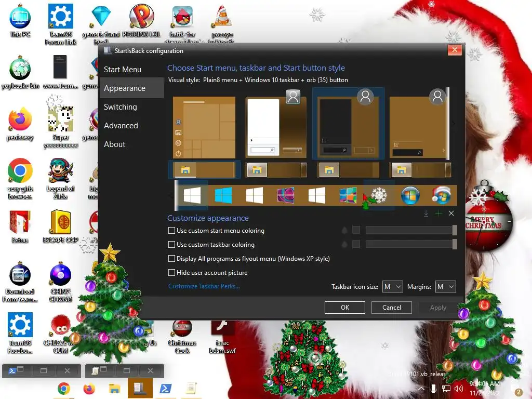Open the yoylecake bin recycle icon
Screen dimensions: 532x399
(20, 73)
